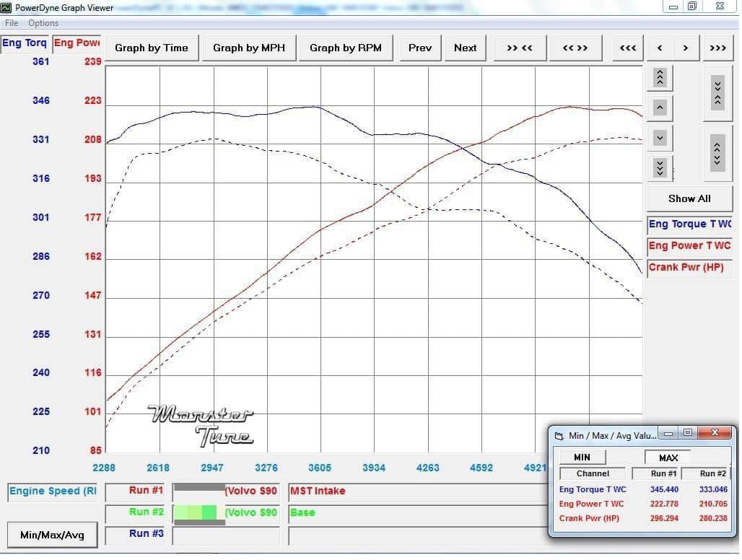Click the Show All button
This screenshot has width=742, height=560.
click(689, 198)
